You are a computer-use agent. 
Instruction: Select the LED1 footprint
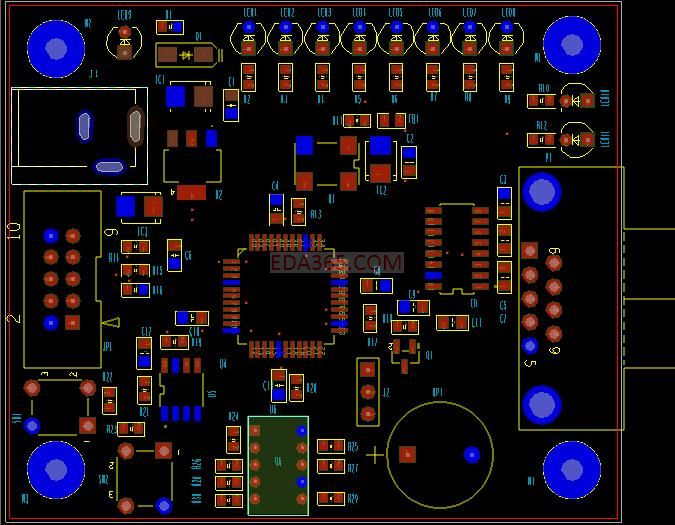pos(248,38)
